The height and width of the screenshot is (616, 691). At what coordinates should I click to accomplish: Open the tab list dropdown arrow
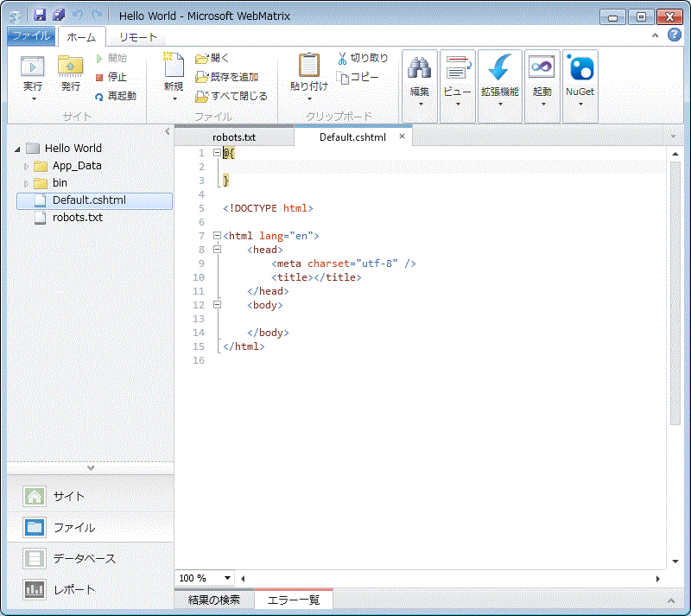tap(673, 137)
